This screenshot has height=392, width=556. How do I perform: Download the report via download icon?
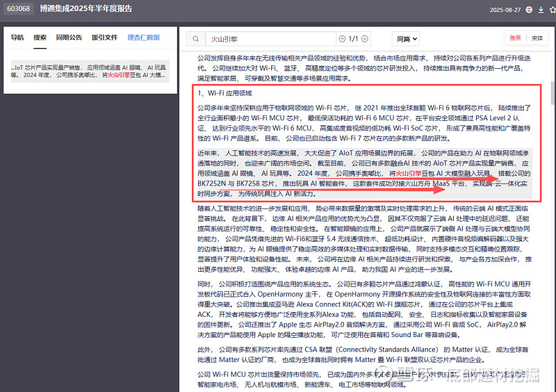click(541, 10)
